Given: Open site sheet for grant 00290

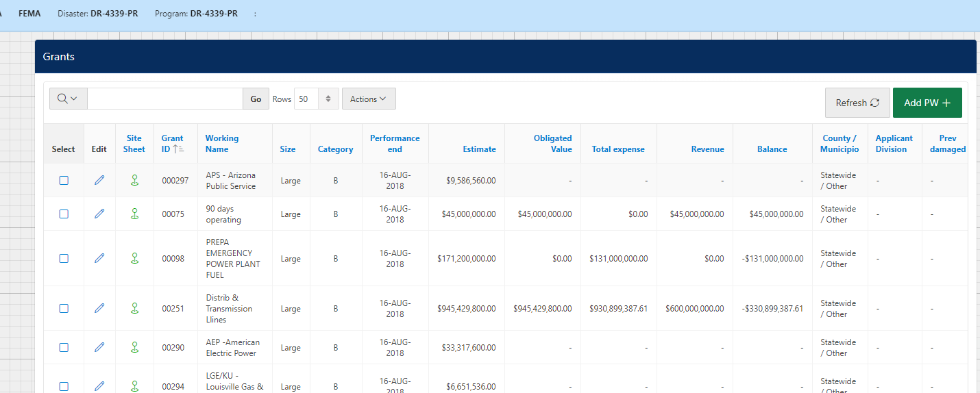Looking at the screenshot, I should coord(134,347).
